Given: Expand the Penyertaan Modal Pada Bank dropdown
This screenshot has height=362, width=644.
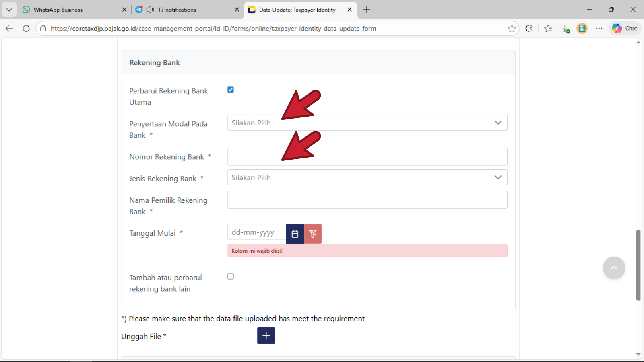Looking at the screenshot, I should [367, 123].
